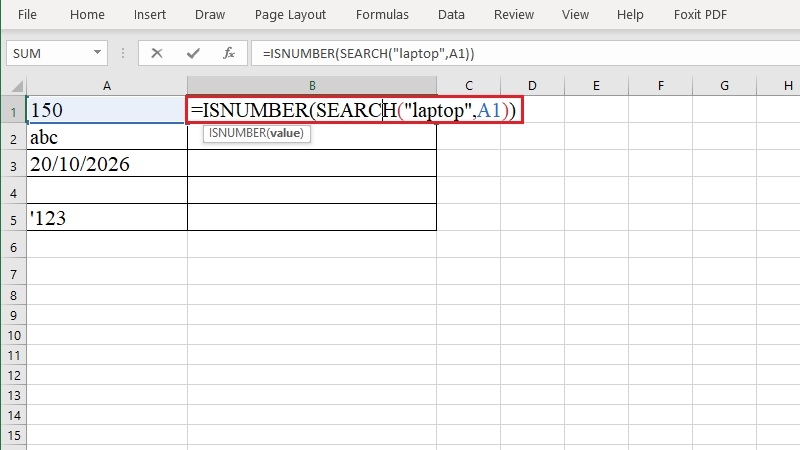Open the Help tab

(x=630, y=14)
